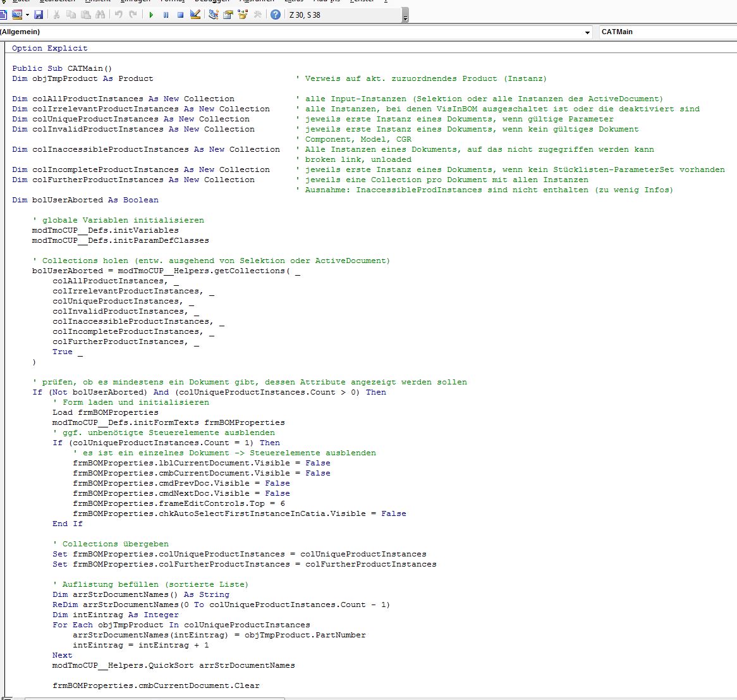The width and height of the screenshot is (737, 700).
Task: Click the comment 'globale Variablen initialisieren'
Action: point(118,220)
